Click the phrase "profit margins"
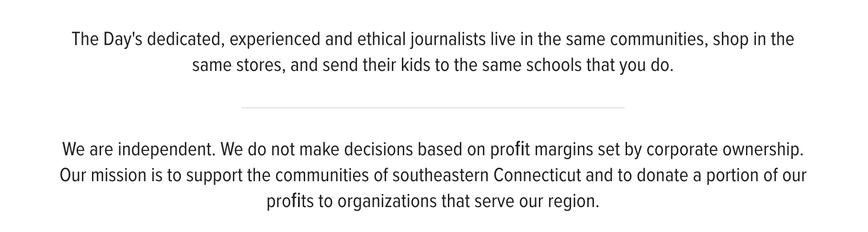The width and height of the screenshot is (868, 232). point(541,150)
